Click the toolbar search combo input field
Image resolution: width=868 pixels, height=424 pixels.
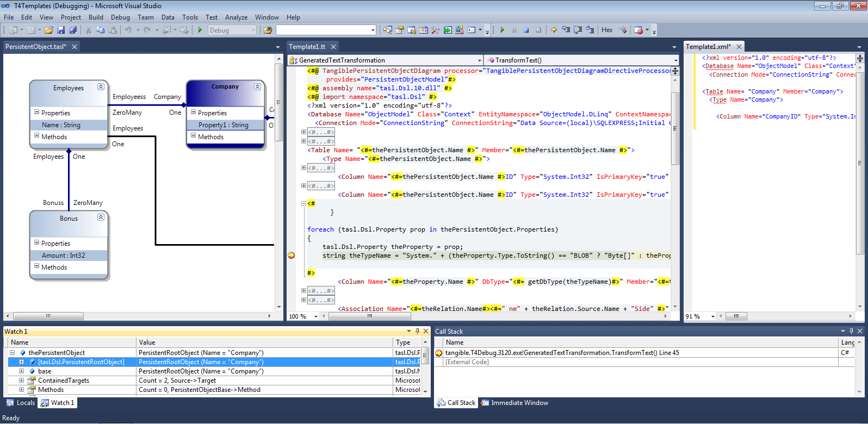point(323,30)
